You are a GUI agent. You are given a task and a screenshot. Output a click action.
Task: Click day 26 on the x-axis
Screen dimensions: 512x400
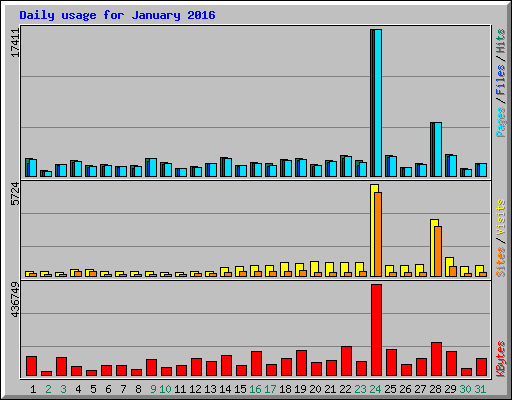[x=405, y=389]
